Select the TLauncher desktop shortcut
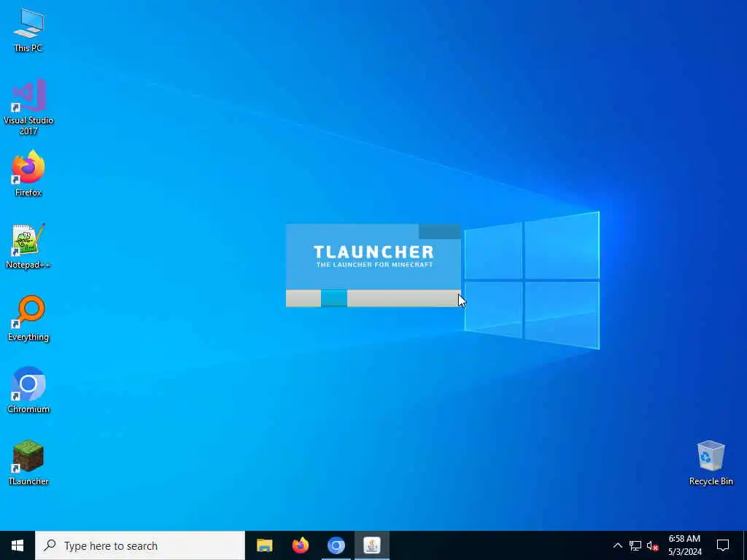 [28, 462]
